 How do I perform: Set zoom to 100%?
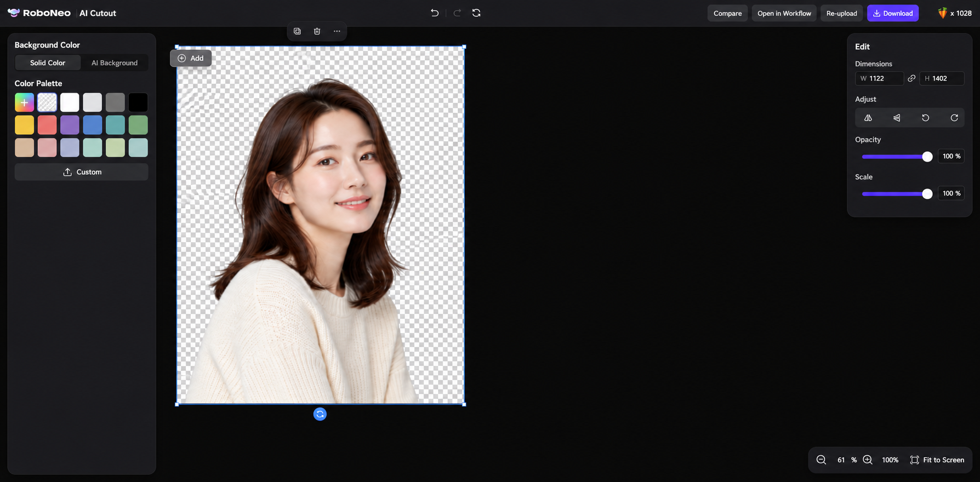890,460
